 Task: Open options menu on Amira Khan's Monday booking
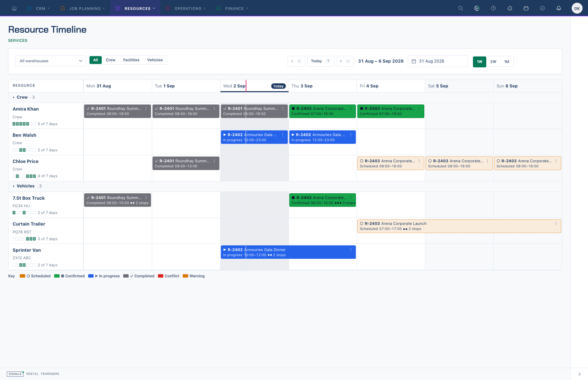click(146, 109)
